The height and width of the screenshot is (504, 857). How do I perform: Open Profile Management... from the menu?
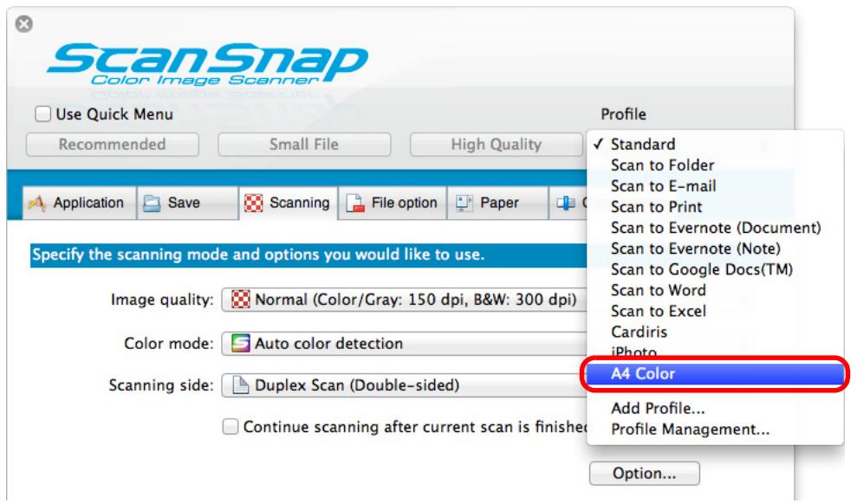point(716,430)
